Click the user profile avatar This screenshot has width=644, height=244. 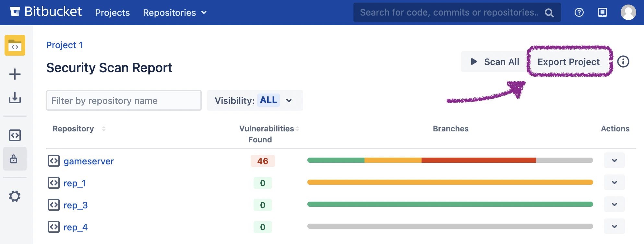click(x=628, y=13)
